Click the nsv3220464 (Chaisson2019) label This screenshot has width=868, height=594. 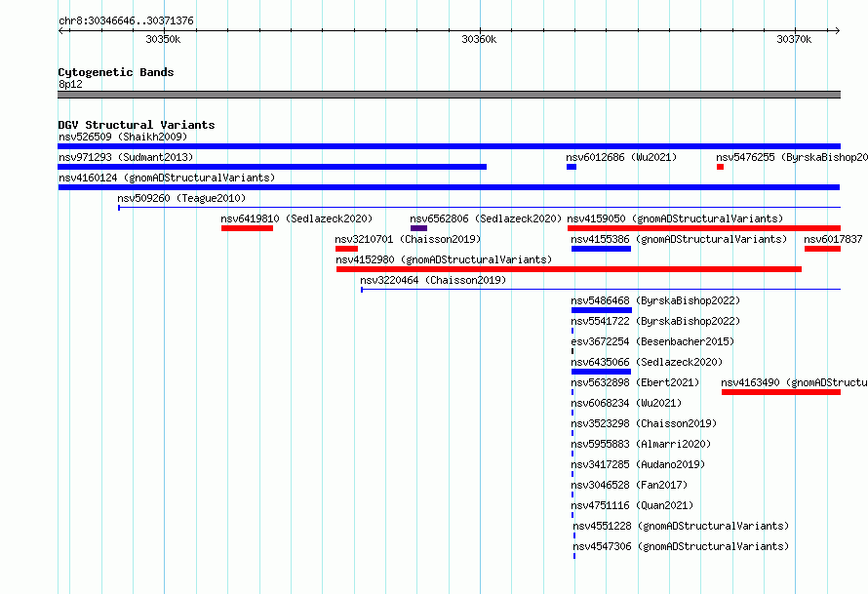433,280
